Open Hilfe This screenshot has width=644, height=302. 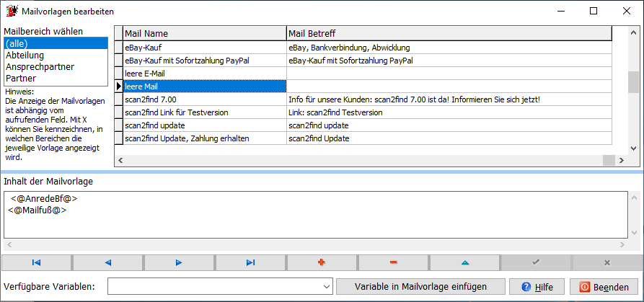click(537, 286)
